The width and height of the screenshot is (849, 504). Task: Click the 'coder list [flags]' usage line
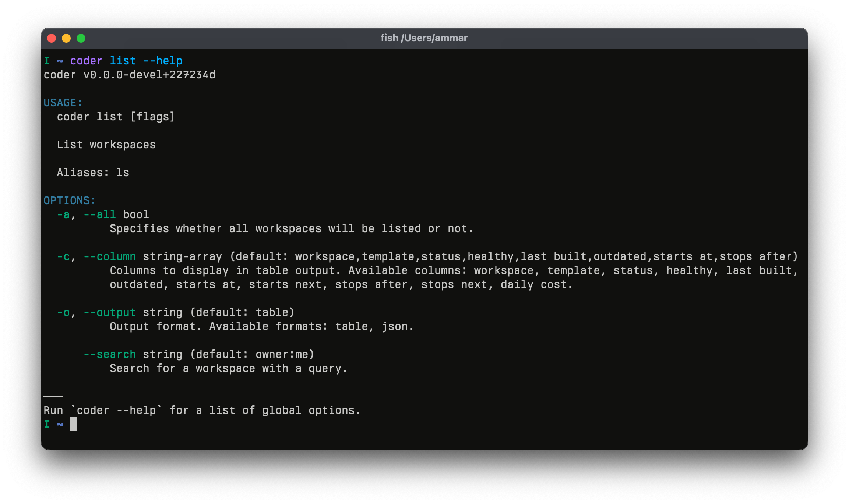[116, 117]
